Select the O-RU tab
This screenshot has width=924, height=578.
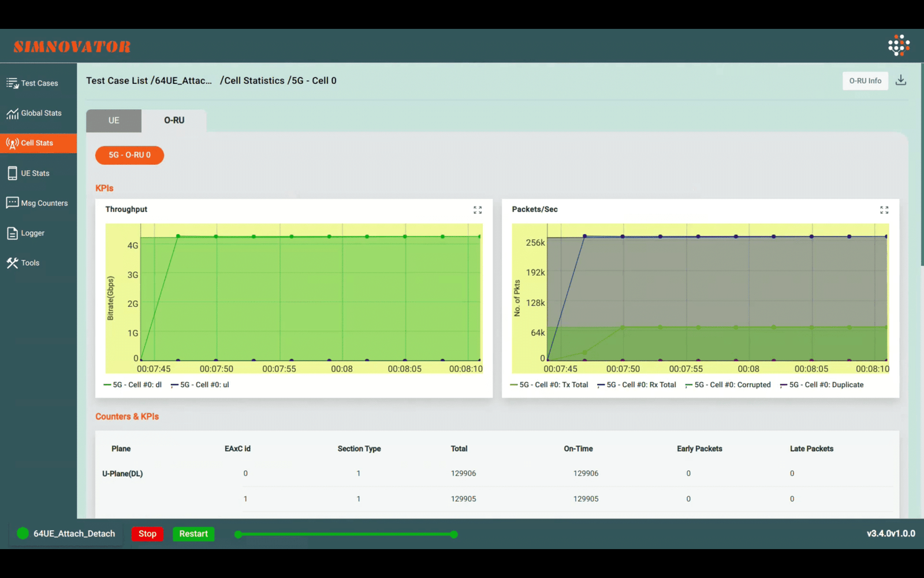click(174, 120)
